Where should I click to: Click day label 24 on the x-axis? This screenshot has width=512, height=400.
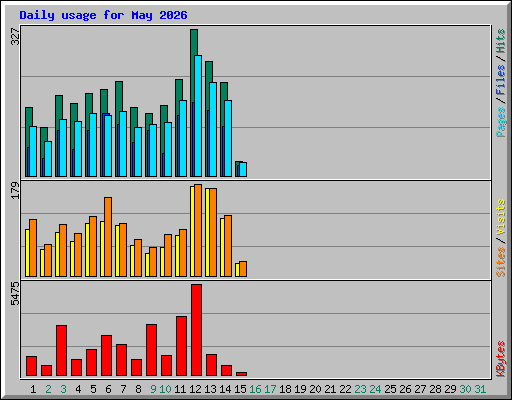pos(375,389)
